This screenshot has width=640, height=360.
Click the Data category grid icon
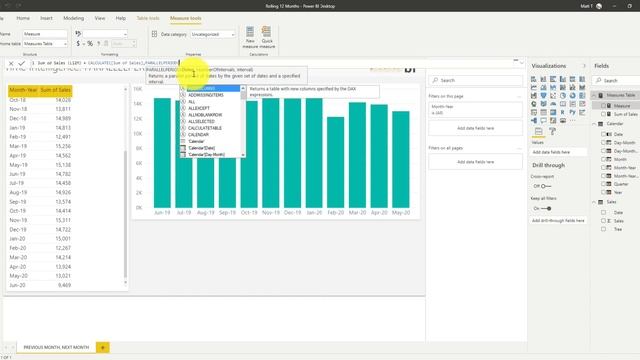[x=154, y=34]
